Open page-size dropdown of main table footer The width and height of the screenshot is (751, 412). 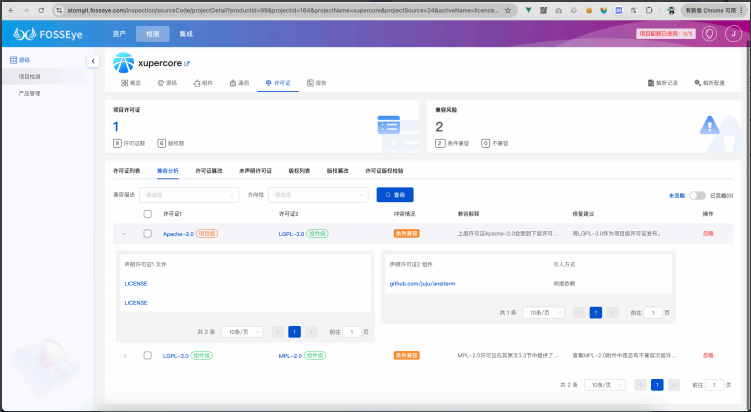coord(605,385)
